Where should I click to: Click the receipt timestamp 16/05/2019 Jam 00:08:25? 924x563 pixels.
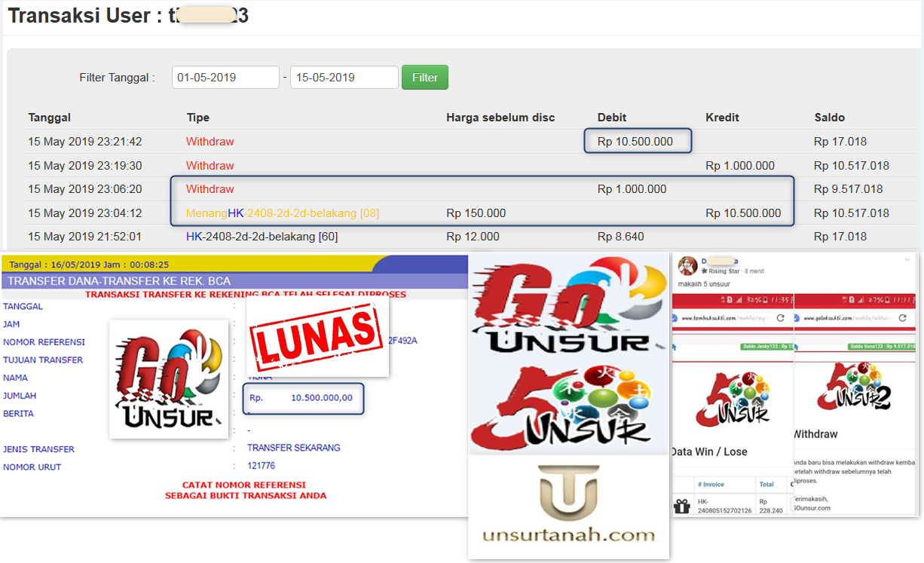(x=89, y=265)
